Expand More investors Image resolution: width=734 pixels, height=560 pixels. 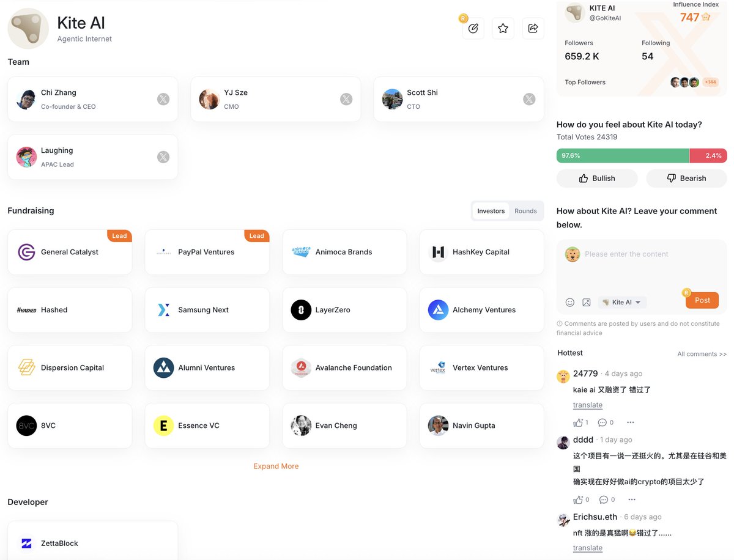click(276, 466)
